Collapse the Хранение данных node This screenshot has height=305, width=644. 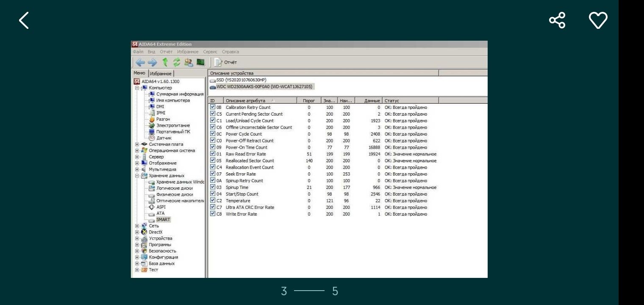(x=137, y=176)
